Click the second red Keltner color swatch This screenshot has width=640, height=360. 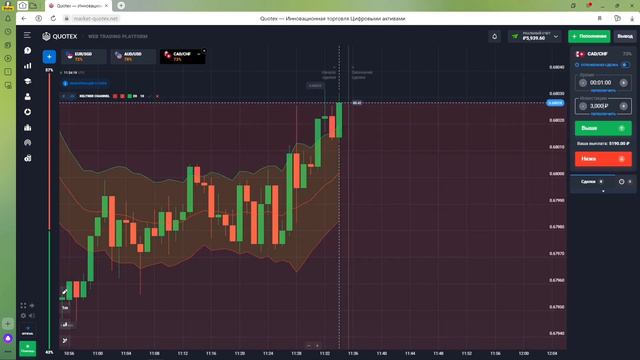tap(122, 96)
